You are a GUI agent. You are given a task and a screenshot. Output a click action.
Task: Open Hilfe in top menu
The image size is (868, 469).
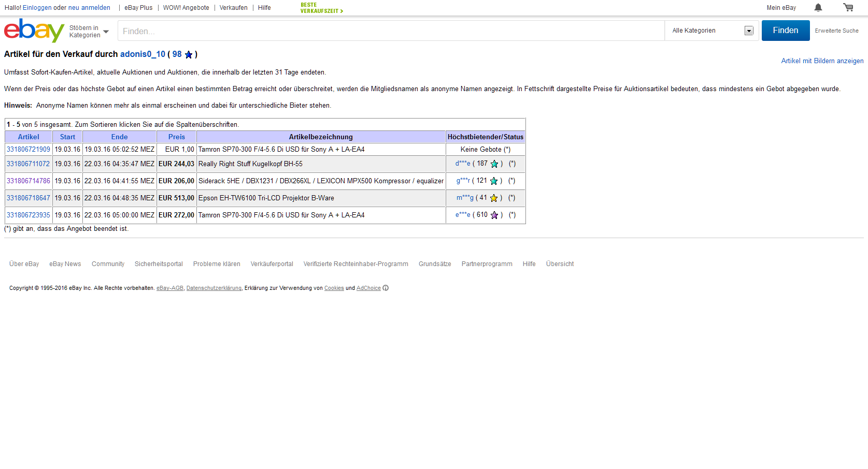(264, 8)
